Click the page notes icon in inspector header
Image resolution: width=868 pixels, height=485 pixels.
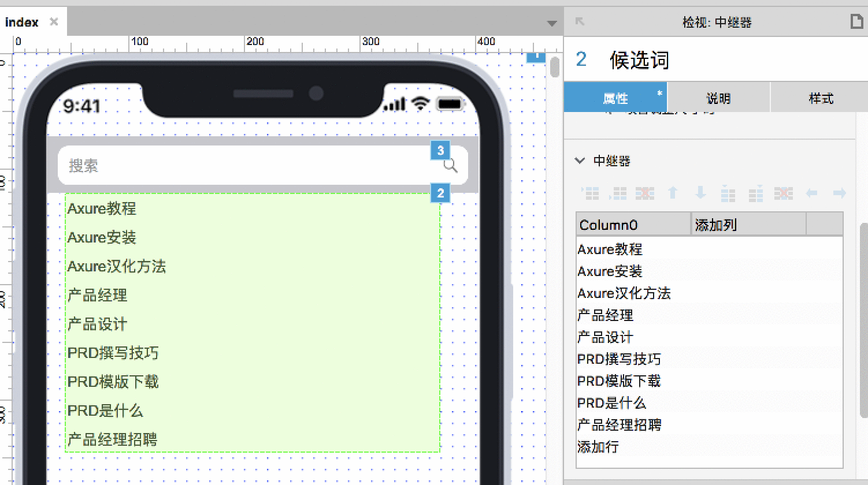point(856,22)
